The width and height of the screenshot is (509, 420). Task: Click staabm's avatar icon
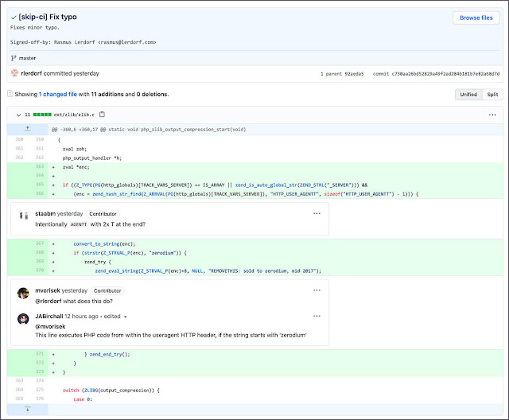coord(24,216)
